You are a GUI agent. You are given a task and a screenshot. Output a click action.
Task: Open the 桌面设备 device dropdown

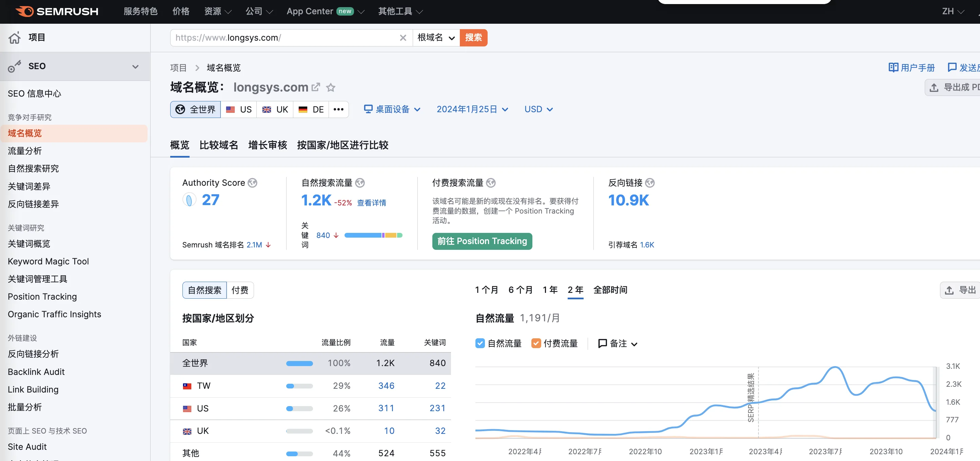pyautogui.click(x=392, y=109)
